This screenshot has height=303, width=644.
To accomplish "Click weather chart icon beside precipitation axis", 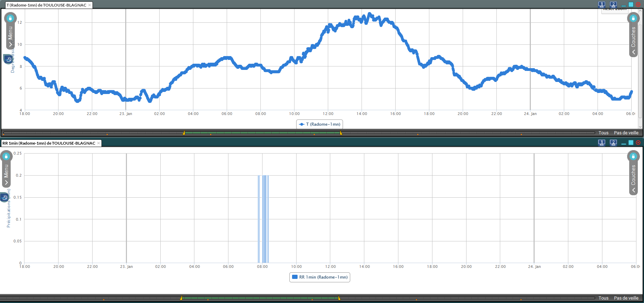I will (4, 197).
